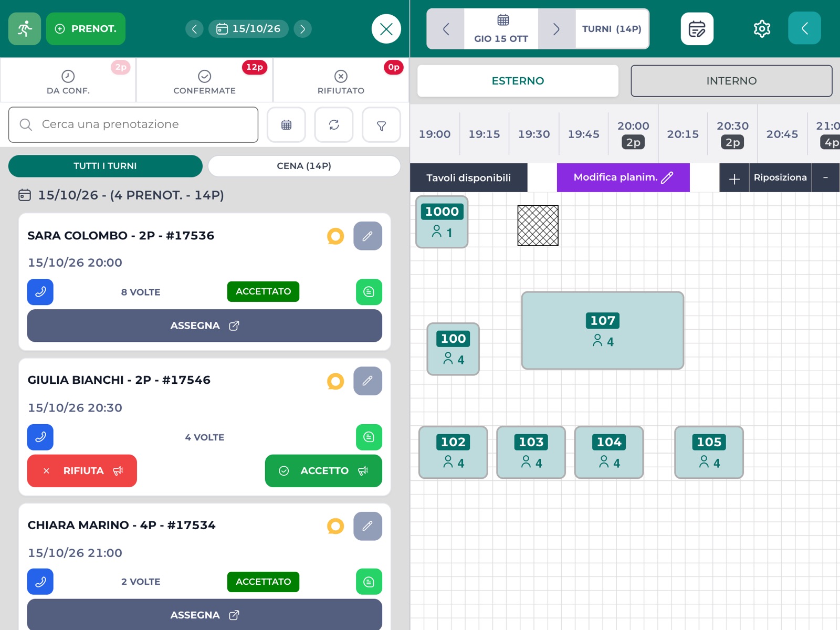Click Modifica planim. button
Image resolution: width=840 pixels, height=630 pixels.
623,177
